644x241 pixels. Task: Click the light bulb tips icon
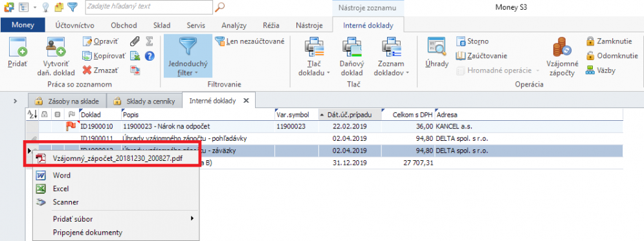pos(45,7)
